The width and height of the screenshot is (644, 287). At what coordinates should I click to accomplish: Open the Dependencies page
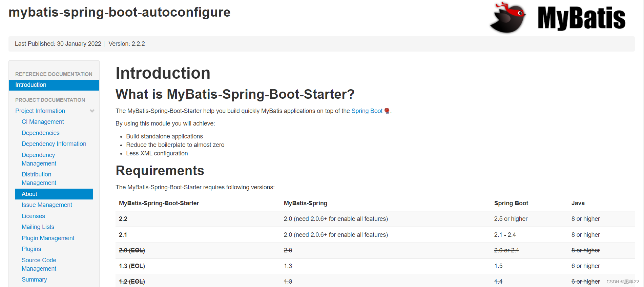[x=41, y=133]
